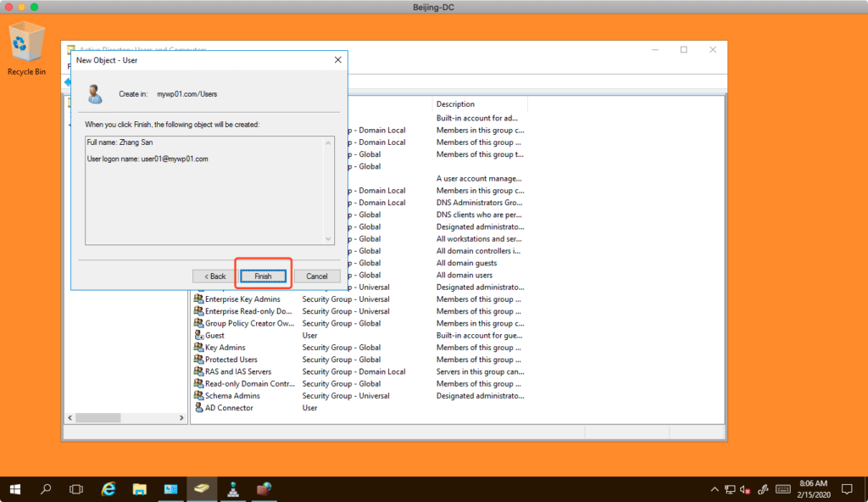The image size is (868, 502).
Task: Click the Finish button in the wizard
Action: 263,276
